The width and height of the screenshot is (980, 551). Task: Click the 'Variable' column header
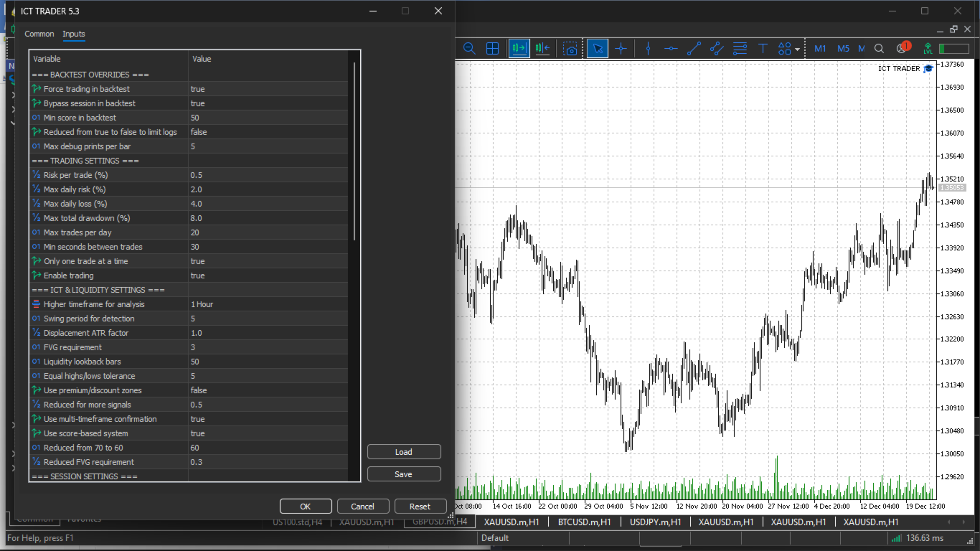click(x=109, y=59)
